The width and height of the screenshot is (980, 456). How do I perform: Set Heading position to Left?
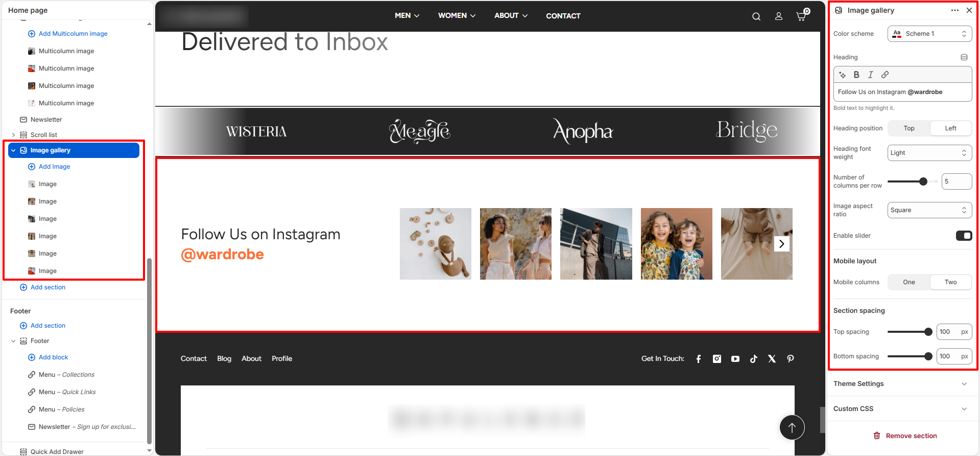950,128
